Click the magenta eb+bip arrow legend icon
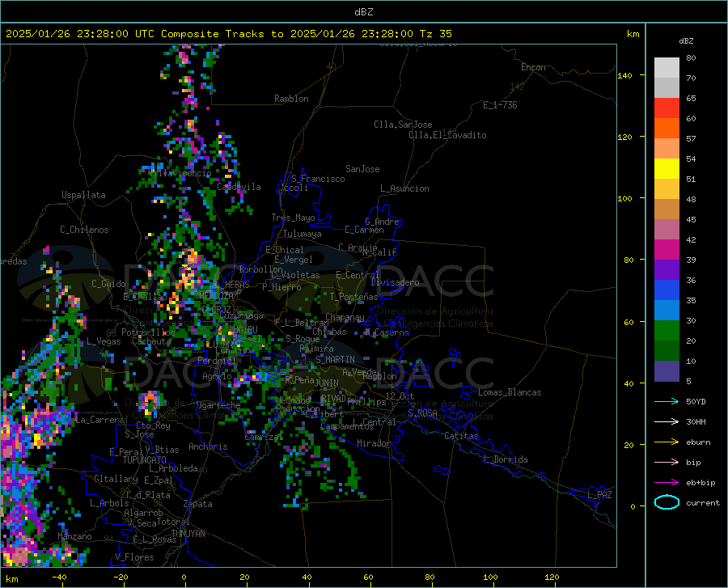728x588 pixels. coord(667,482)
